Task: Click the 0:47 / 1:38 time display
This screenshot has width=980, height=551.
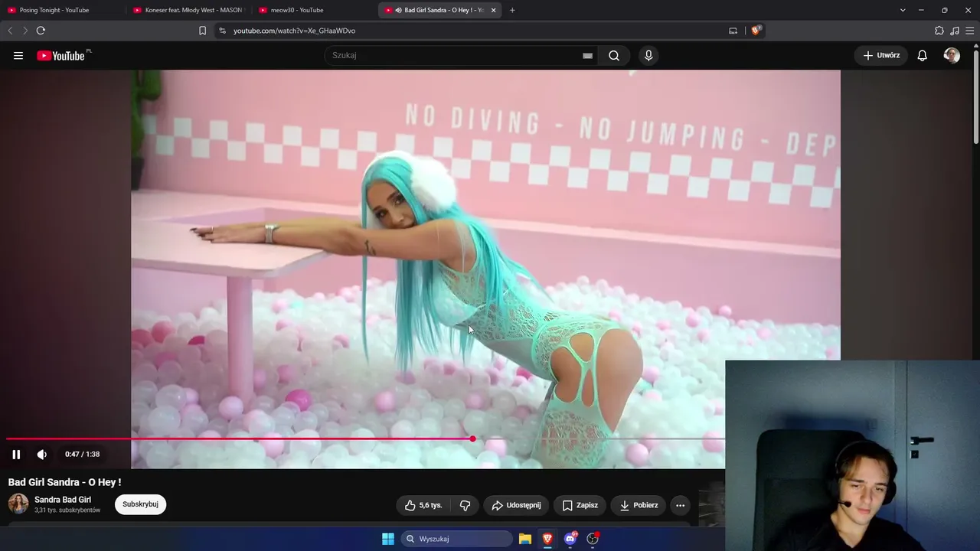Action: pyautogui.click(x=83, y=455)
